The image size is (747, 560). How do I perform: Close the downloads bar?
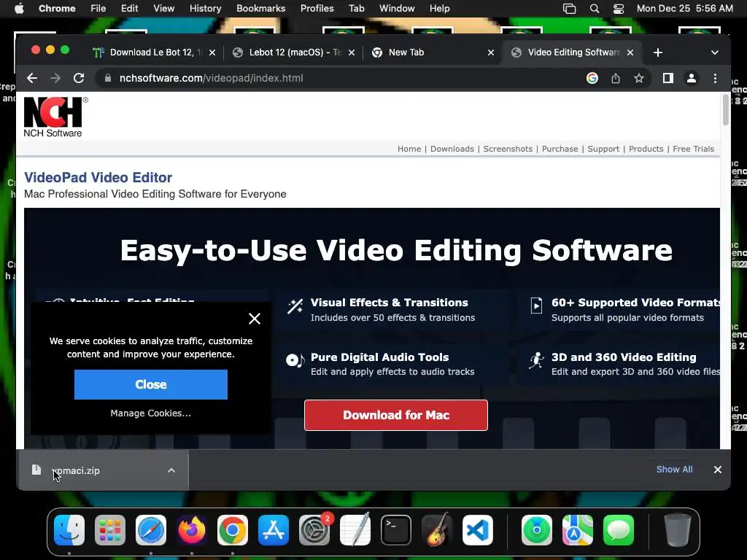(718, 470)
